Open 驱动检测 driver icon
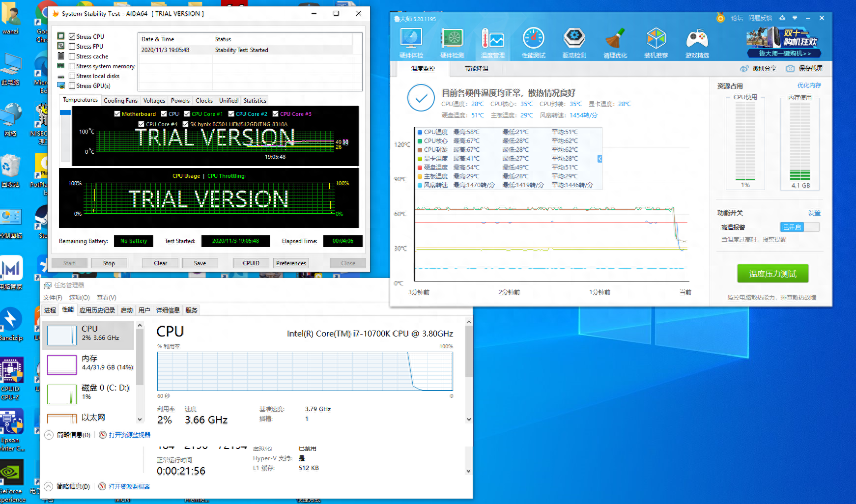856x504 pixels. [x=574, y=43]
